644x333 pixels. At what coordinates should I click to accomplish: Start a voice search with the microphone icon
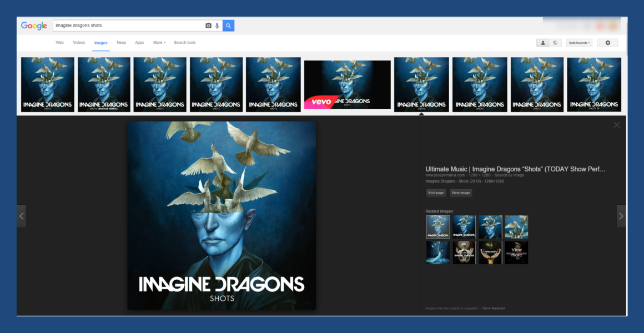click(x=218, y=25)
